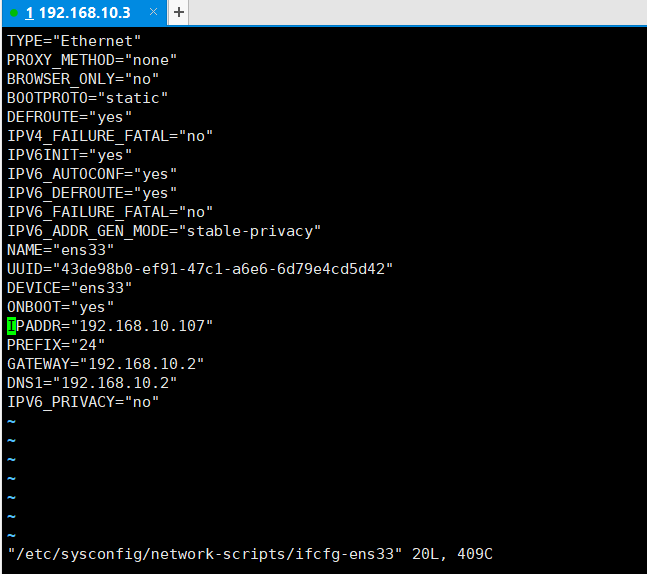This screenshot has width=647, height=574.
Task: Click the UUID value text
Action: [223, 269]
